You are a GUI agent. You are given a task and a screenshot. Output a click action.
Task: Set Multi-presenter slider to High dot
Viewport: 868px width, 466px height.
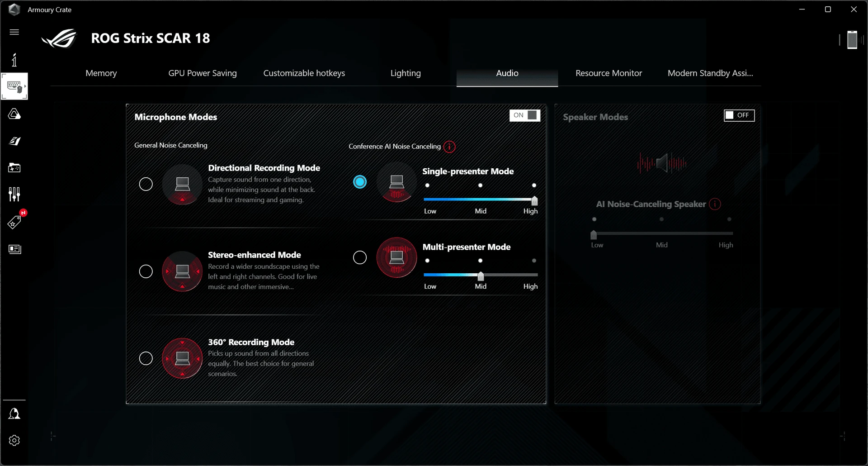(x=534, y=261)
